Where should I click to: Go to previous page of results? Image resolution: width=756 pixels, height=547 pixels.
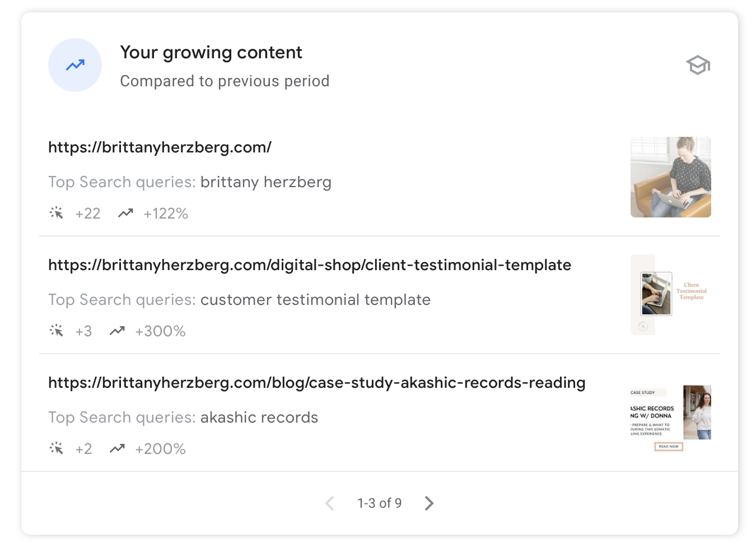(x=330, y=503)
